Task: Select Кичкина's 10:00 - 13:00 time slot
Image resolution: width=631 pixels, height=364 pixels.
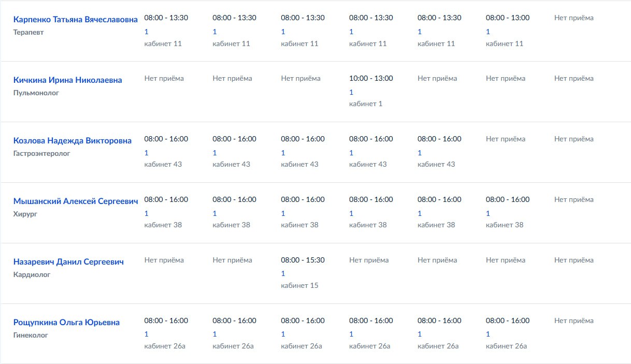Action: click(371, 78)
